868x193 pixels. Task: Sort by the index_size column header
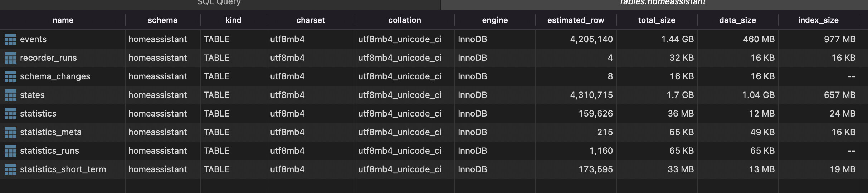pos(818,20)
